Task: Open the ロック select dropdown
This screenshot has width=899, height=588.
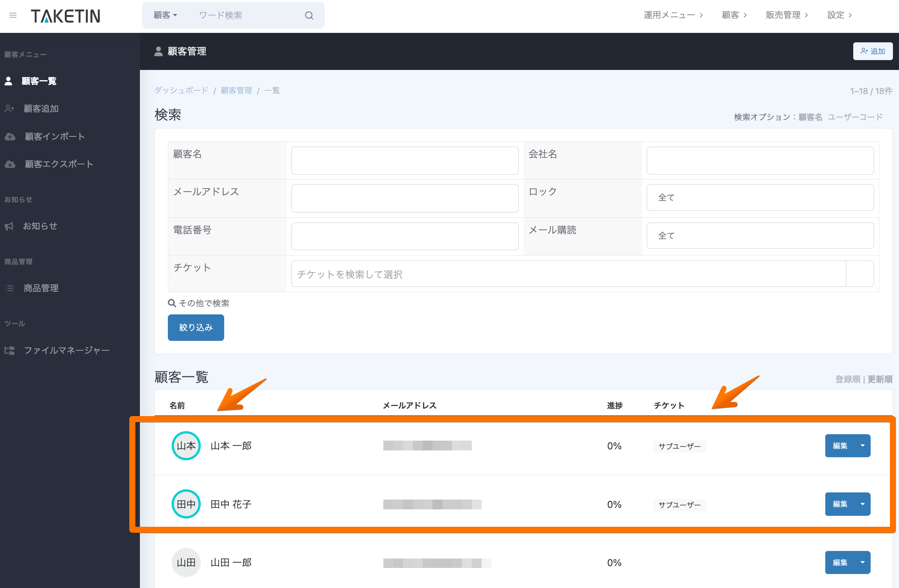Action: pyautogui.click(x=760, y=198)
